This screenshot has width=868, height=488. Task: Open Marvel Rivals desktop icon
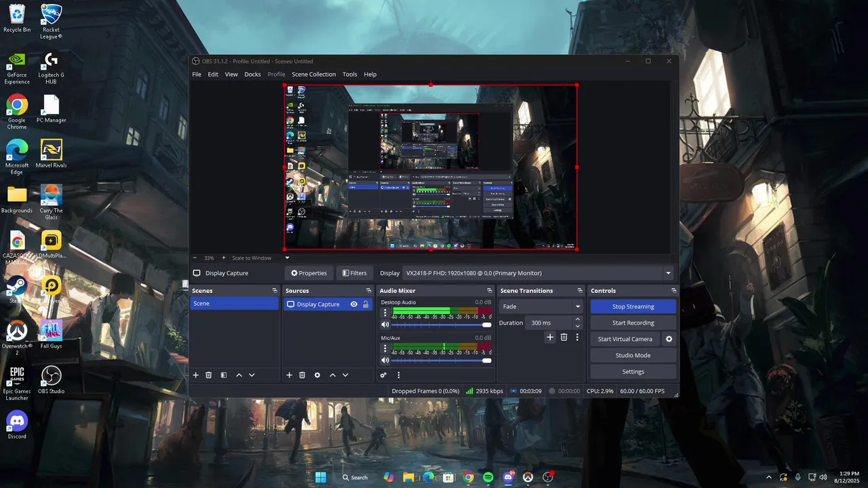pos(51,154)
